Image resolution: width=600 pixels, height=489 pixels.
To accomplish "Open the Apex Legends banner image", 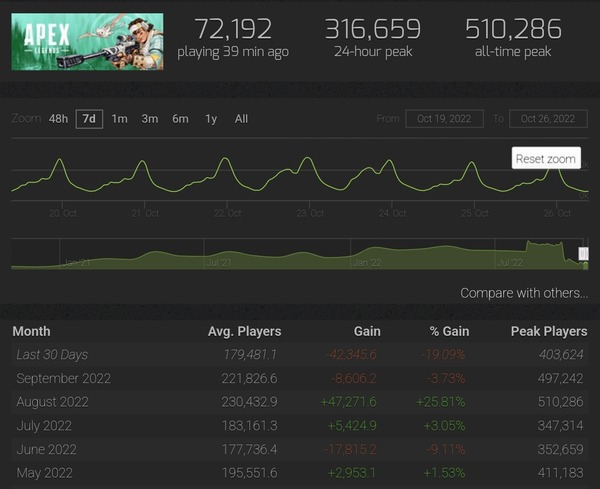I will [x=87, y=42].
